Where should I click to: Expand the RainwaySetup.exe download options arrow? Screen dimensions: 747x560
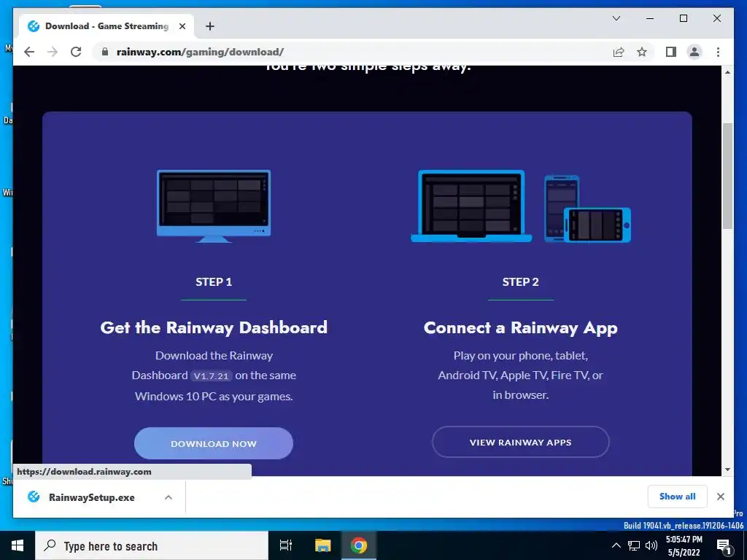click(x=169, y=497)
